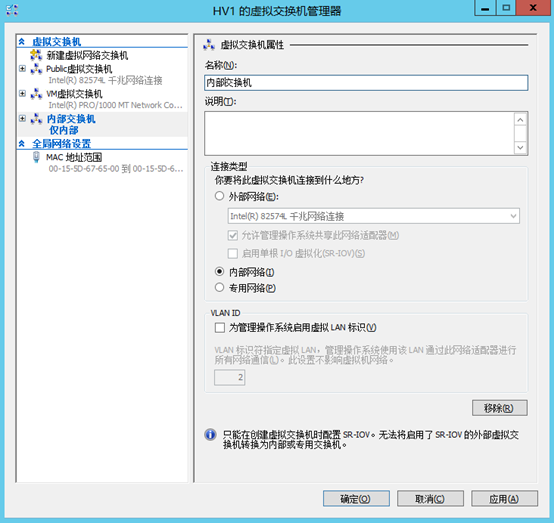
Task: Enable the 虚拟 LAN 标识 checkbox
Action: [220, 328]
